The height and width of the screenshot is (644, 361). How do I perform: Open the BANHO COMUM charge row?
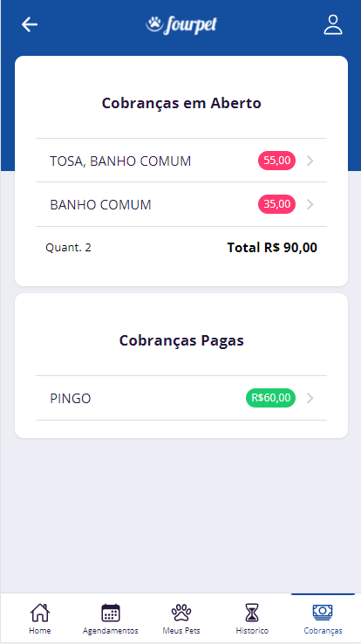coord(181,204)
